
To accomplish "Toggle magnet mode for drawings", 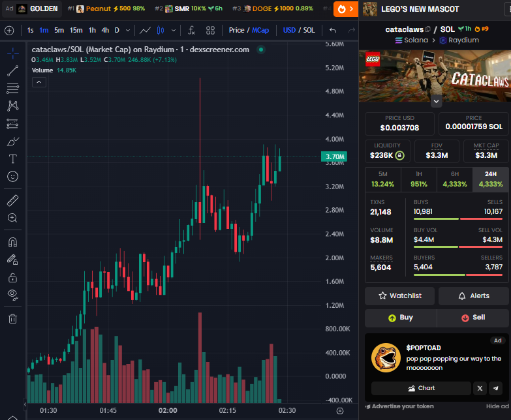I will 12,242.
